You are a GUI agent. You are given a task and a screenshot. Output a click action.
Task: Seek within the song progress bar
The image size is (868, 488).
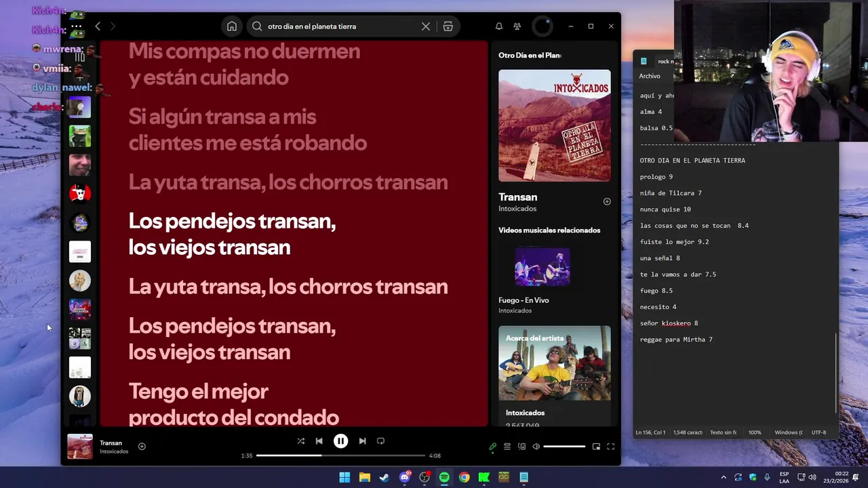pos(340,455)
